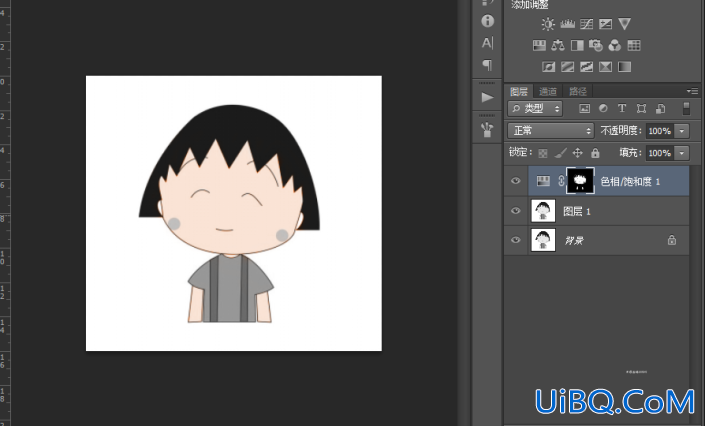Toggle layer filtering switch on or off
Viewport: 705px width, 426px height.
(686, 108)
